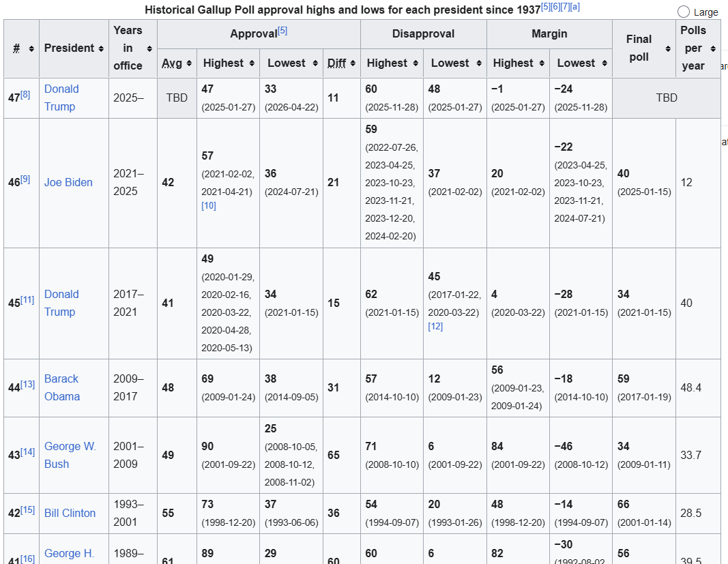
Task: Follow citation [12] in Trump lowest disapproval
Action: [x=435, y=327]
